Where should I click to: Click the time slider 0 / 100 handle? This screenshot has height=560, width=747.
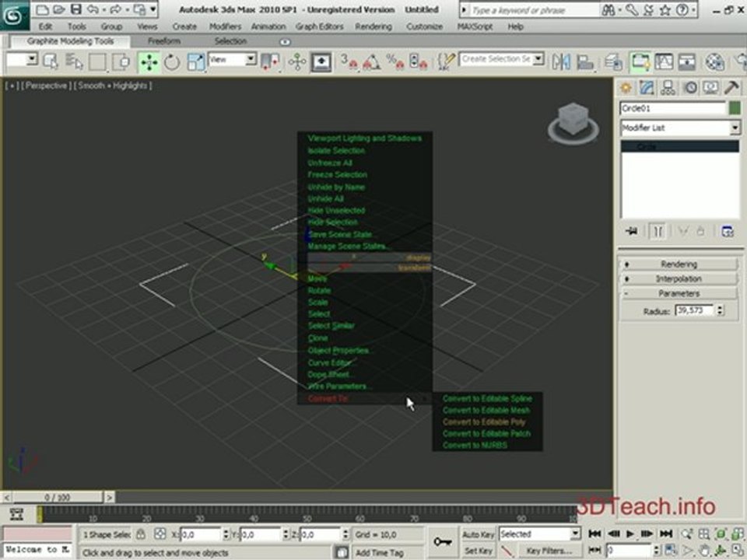click(x=57, y=497)
